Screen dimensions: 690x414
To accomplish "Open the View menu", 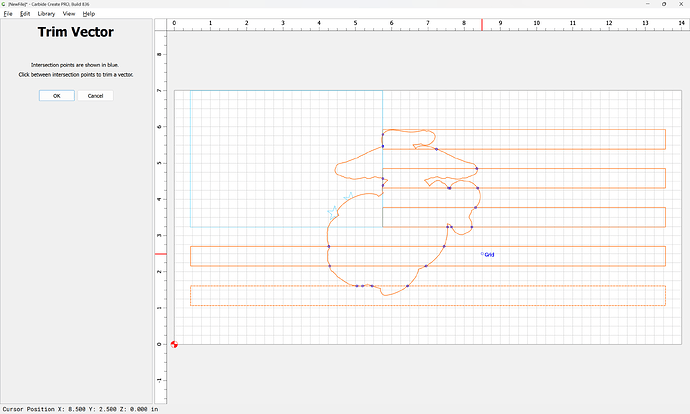I will [x=69, y=14].
